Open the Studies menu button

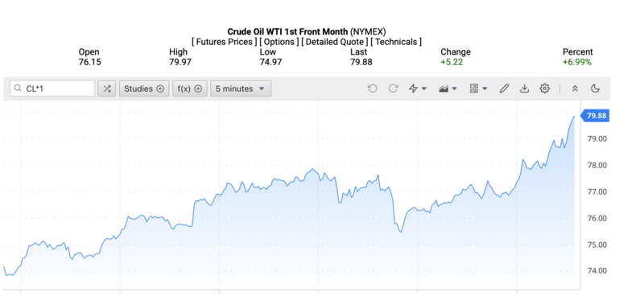pyautogui.click(x=144, y=88)
